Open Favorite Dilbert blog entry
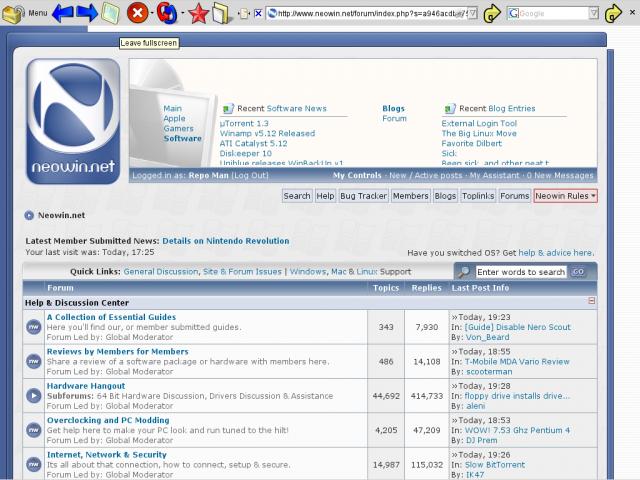Viewport: 640px width, 480px height. (x=471, y=143)
